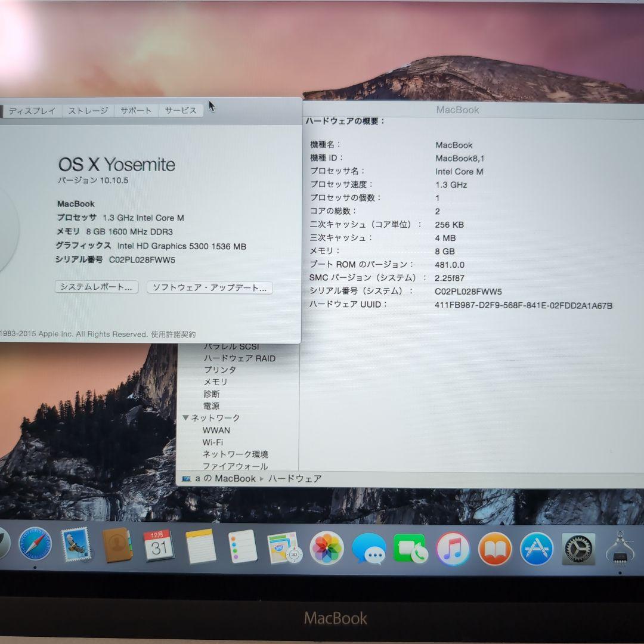
Task: Open Reminders from the dock
Action: click(x=243, y=546)
